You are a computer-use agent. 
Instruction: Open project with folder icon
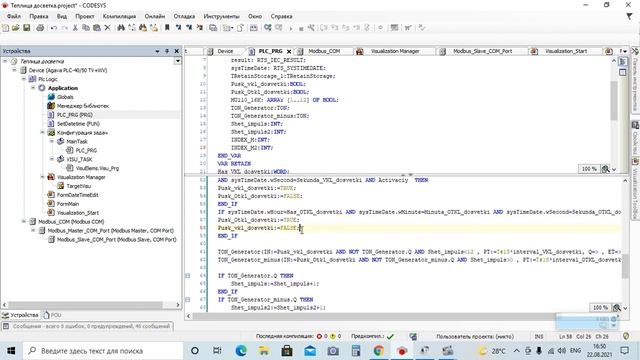coord(16,28)
